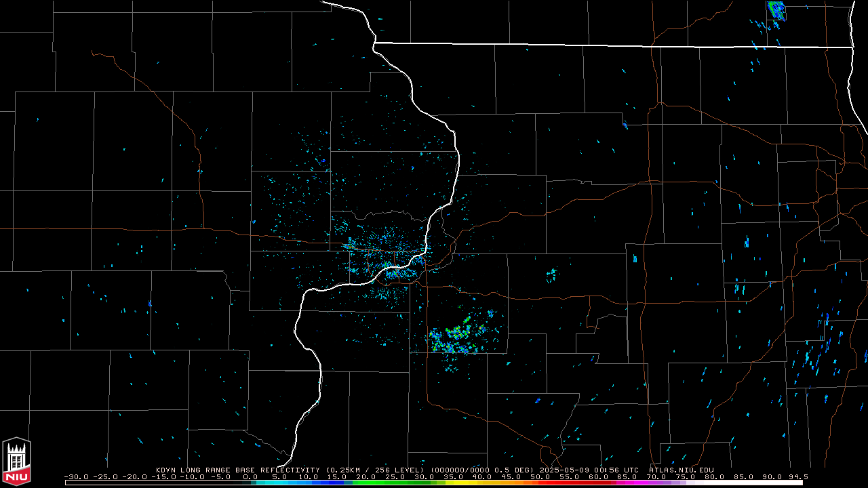
Task: Click the 0.0 scale label
Action: 250,476
